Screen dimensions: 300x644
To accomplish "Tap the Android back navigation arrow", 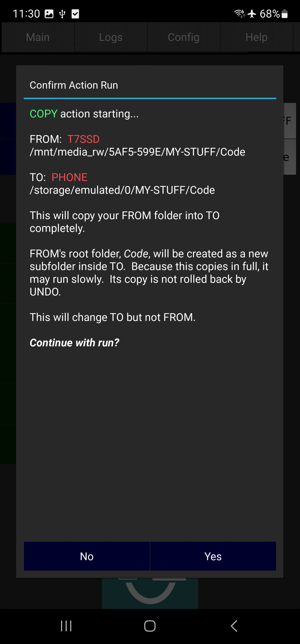I will [x=234, y=626].
